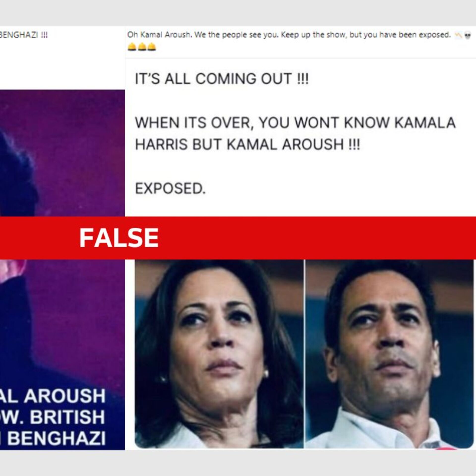476x476 pixels.
Task: Click the 'BENGHAZI !!!' text at top left
Action: [24, 35]
